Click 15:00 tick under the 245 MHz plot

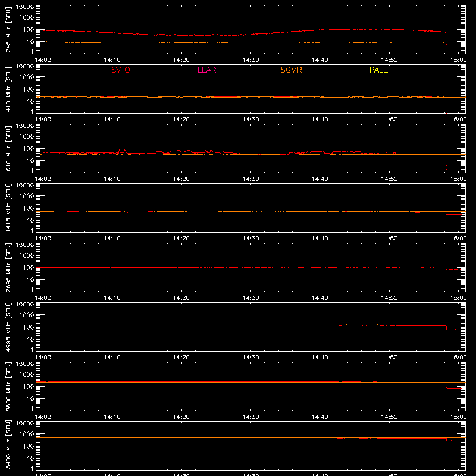[x=458, y=60]
